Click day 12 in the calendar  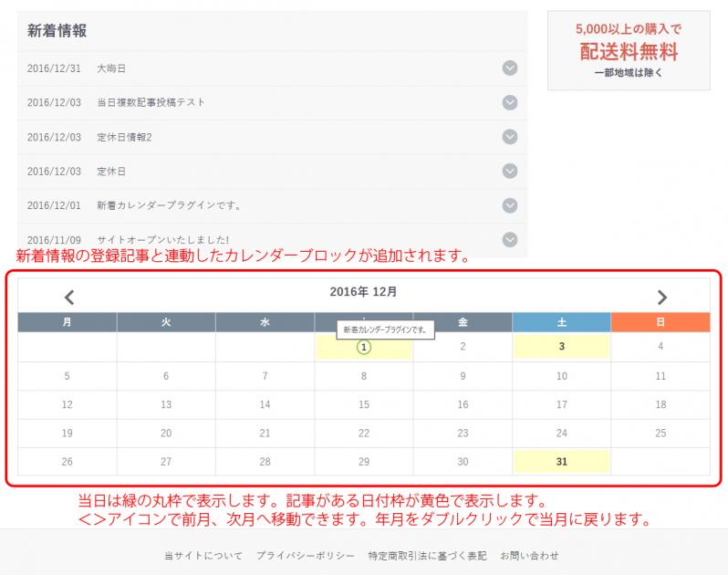(67, 404)
